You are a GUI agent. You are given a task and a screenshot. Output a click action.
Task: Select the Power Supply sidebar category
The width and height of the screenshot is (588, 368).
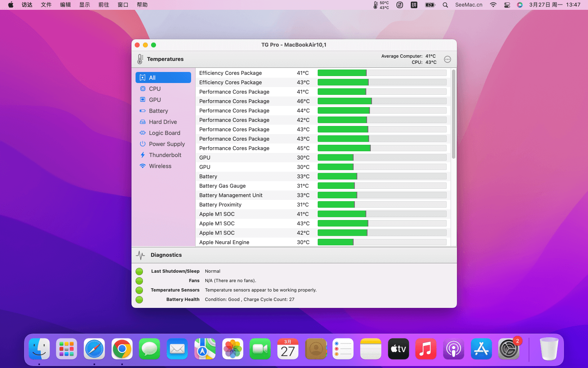coord(163,144)
